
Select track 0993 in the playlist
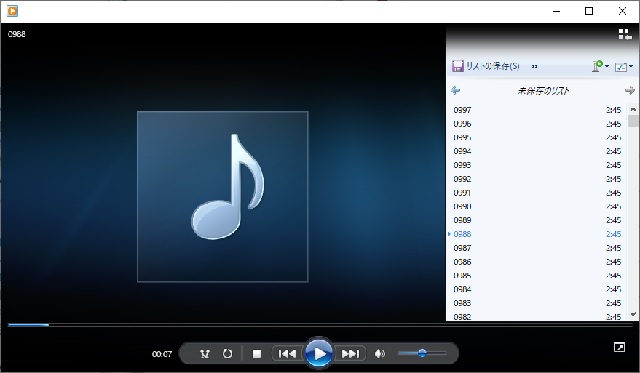[x=537, y=165]
